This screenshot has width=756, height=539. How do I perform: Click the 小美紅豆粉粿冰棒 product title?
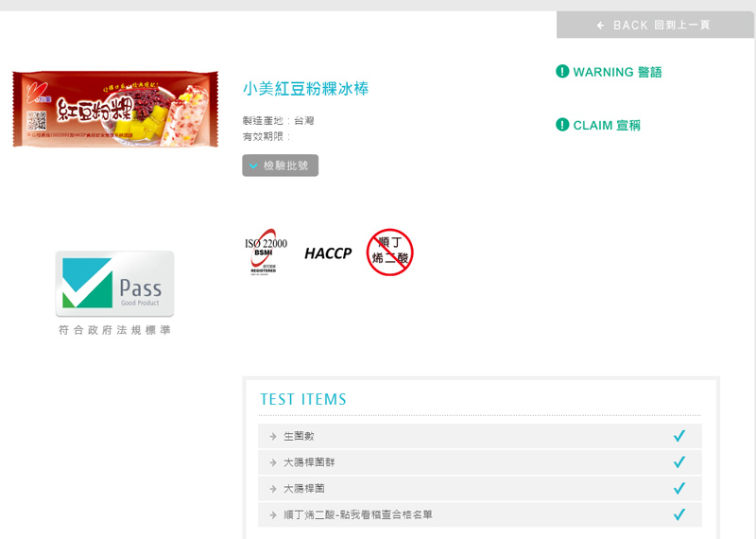(x=305, y=89)
